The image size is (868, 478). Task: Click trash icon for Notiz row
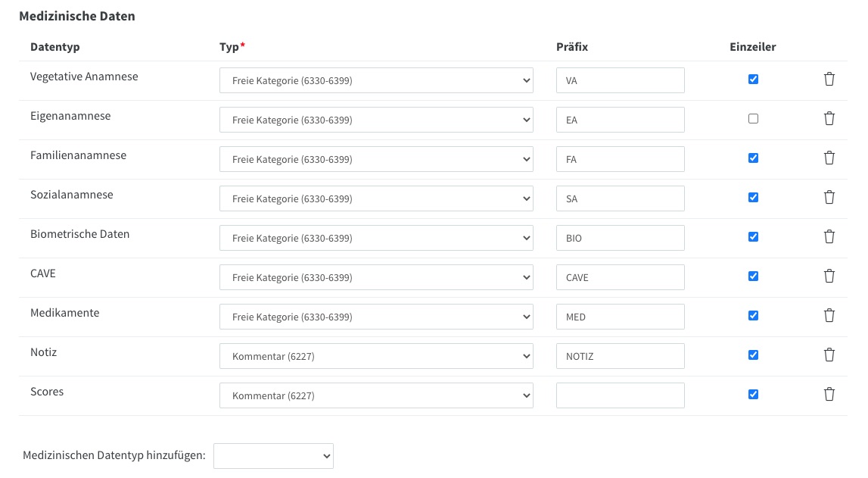pos(829,355)
